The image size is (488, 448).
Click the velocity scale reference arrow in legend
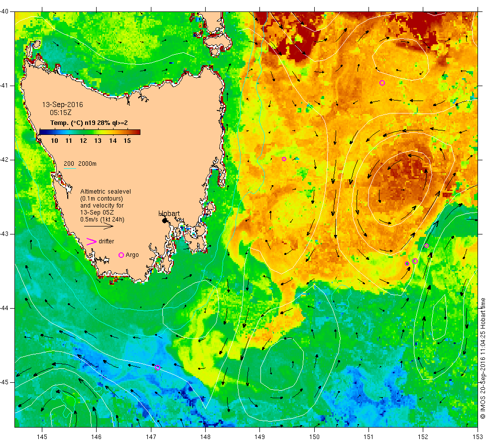point(99,226)
